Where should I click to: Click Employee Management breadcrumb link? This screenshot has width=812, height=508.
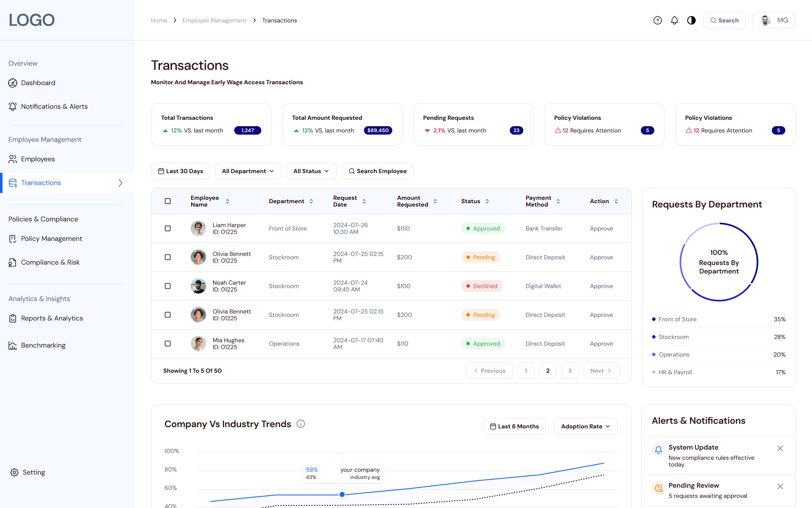coord(214,20)
